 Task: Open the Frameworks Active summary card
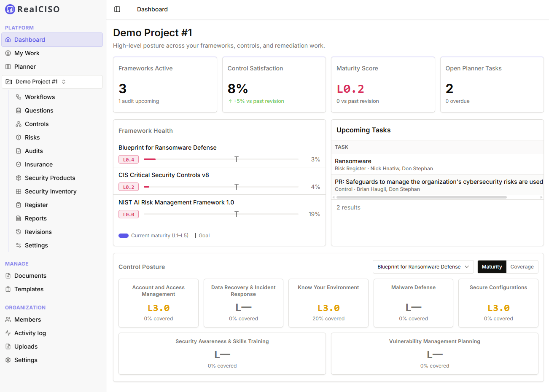coord(165,85)
